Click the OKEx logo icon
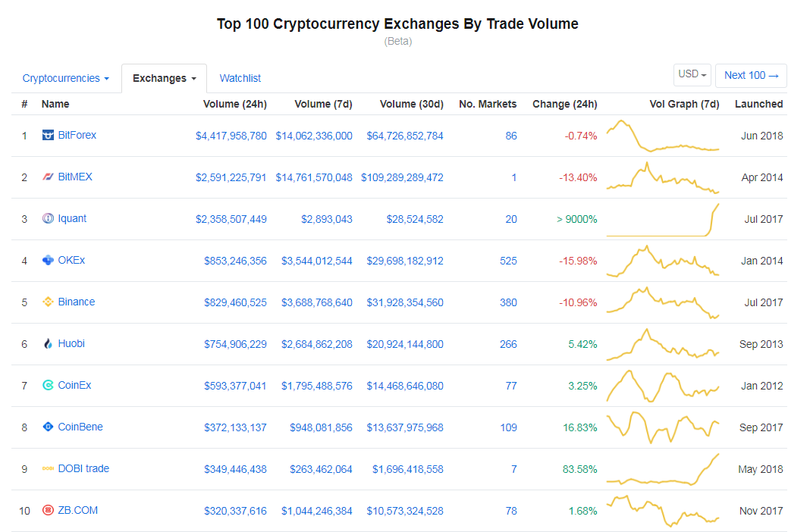The height and width of the screenshot is (532, 810). (48, 260)
